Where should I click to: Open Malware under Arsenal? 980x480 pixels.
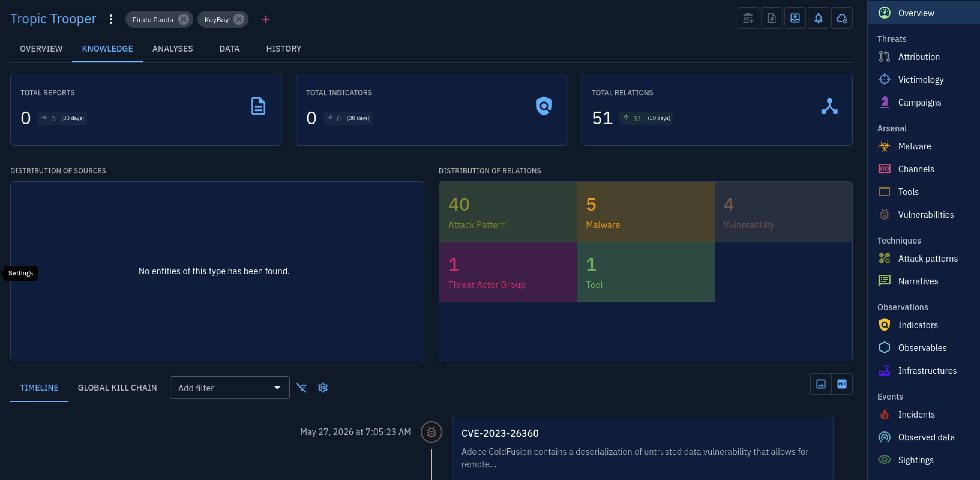click(924, 146)
